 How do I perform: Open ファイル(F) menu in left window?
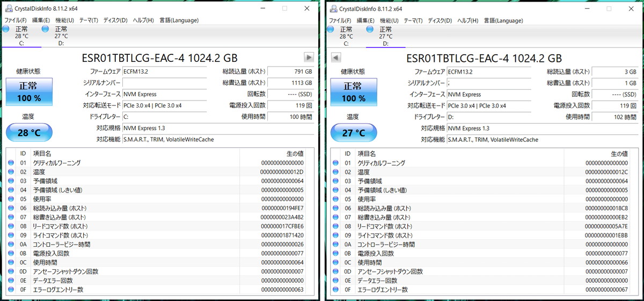(15, 20)
